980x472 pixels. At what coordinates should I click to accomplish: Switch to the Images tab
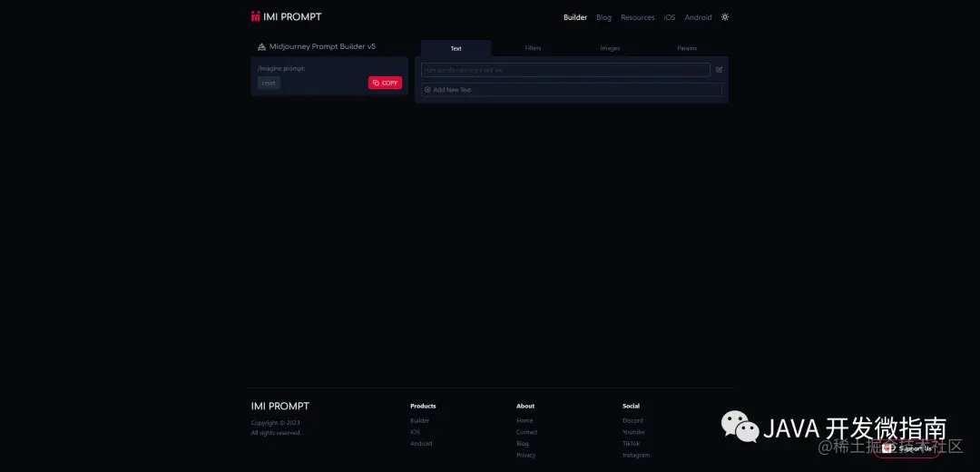[610, 48]
